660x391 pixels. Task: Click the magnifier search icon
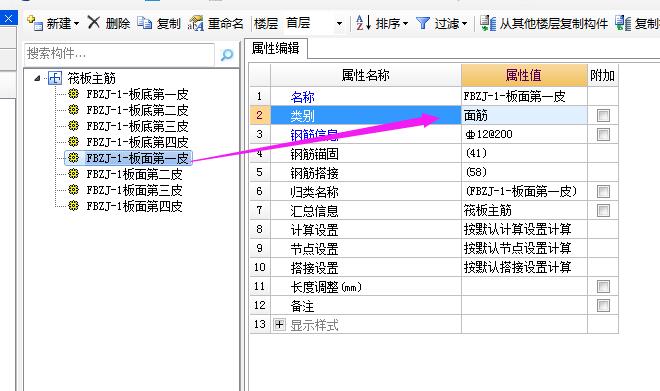(226, 54)
